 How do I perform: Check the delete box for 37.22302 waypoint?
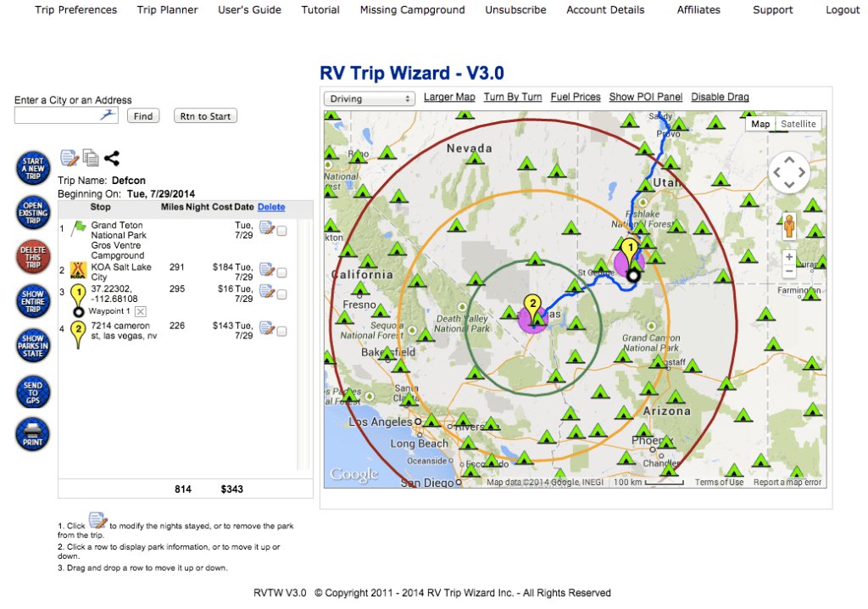tap(281, 294)
